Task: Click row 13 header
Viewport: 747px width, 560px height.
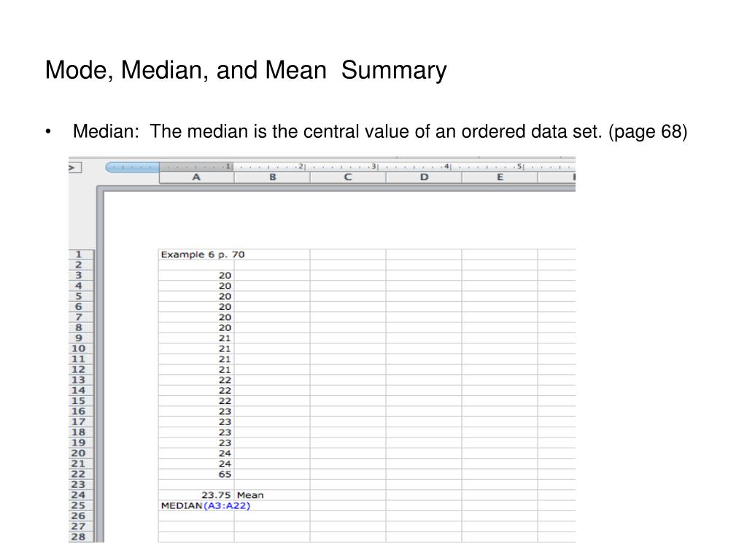Action: (80, 380)
